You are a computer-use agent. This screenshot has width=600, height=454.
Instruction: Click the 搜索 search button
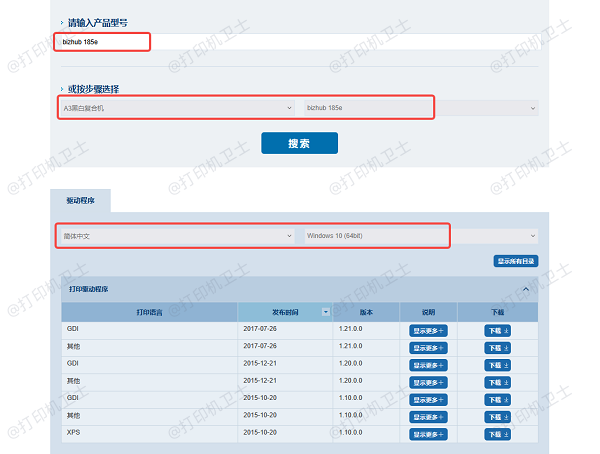(299, 143)
